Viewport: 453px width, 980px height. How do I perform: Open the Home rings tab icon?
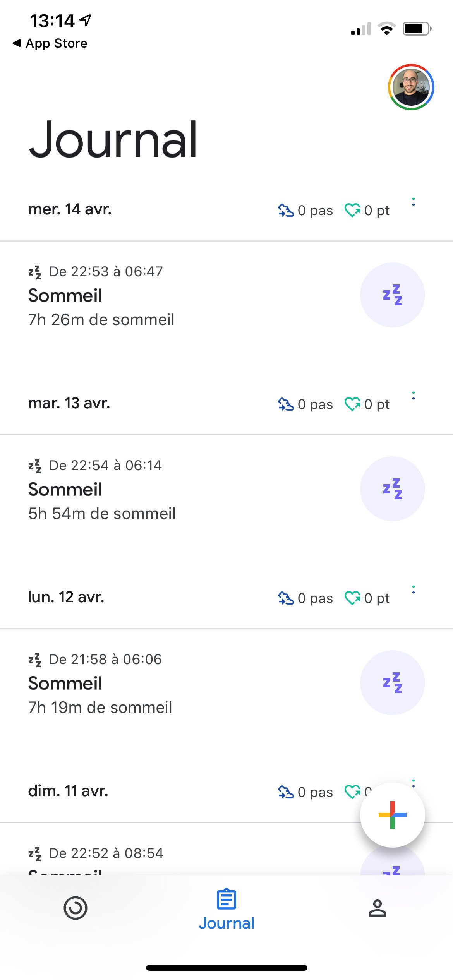(x=75, y=908)
